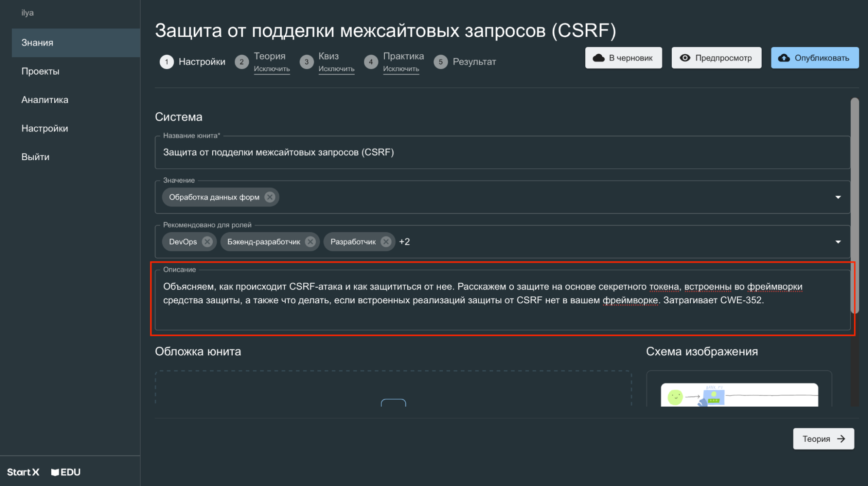Expand Рекомендовано для ролей dropdown arrow
Screen dimensions: 868x486
pos(838,242)
